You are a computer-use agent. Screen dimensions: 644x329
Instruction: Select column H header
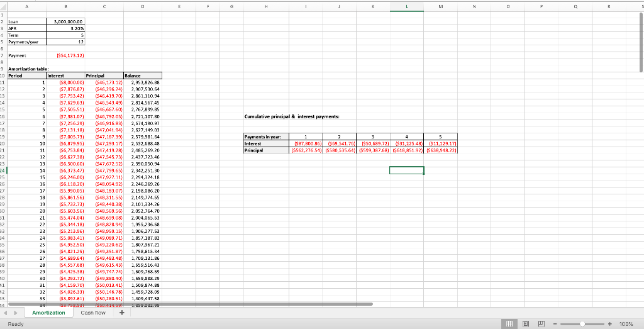tap(267, 6)
